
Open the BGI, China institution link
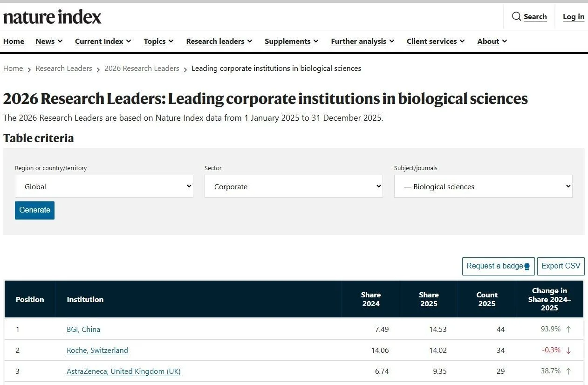(x=83, y=330)
